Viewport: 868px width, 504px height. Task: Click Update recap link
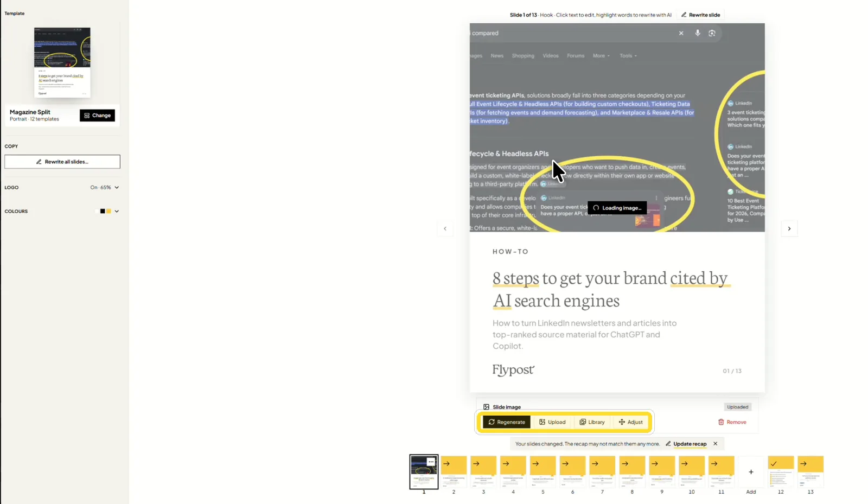tap(686, 444)
